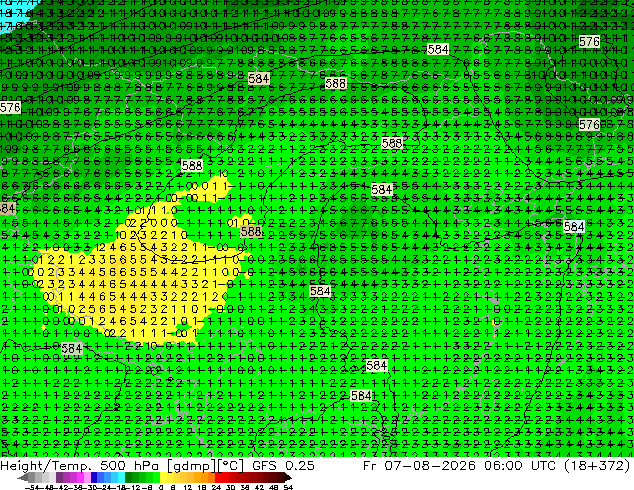Click the dark blue swatch in the color scale
Image resolution: width=634 pixels, height=490 pixels.
point(94,478)
